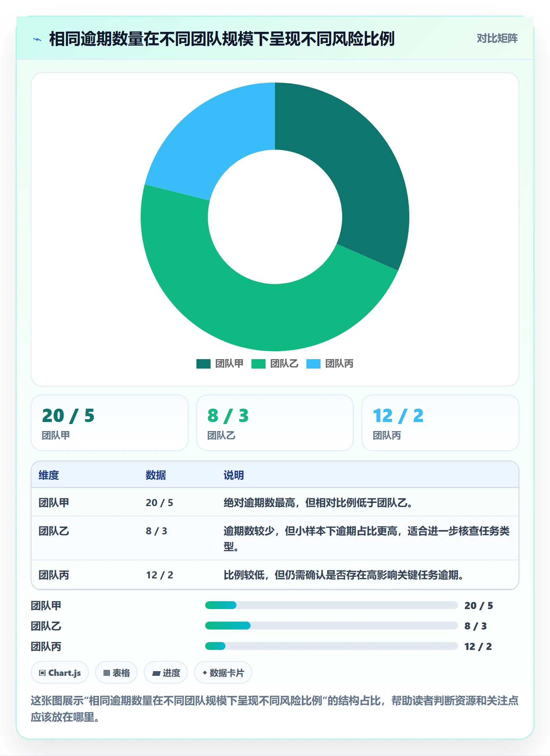Toggle 团队甲 legend entry in the chart

click(220, 364)
